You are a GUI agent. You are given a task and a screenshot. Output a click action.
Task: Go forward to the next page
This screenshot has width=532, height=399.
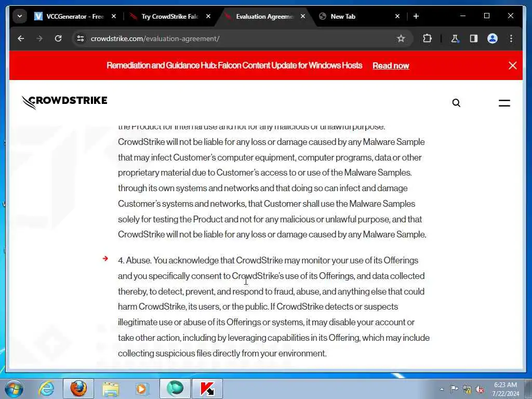pos(39,38)
